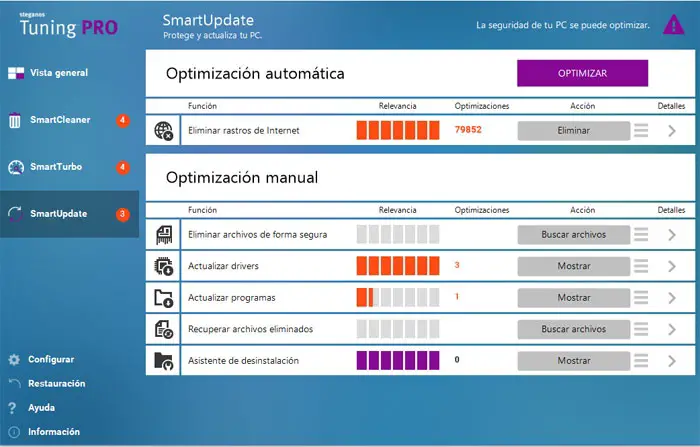Click the SmartTurbo badge showing 4

(x=123, y=167)
